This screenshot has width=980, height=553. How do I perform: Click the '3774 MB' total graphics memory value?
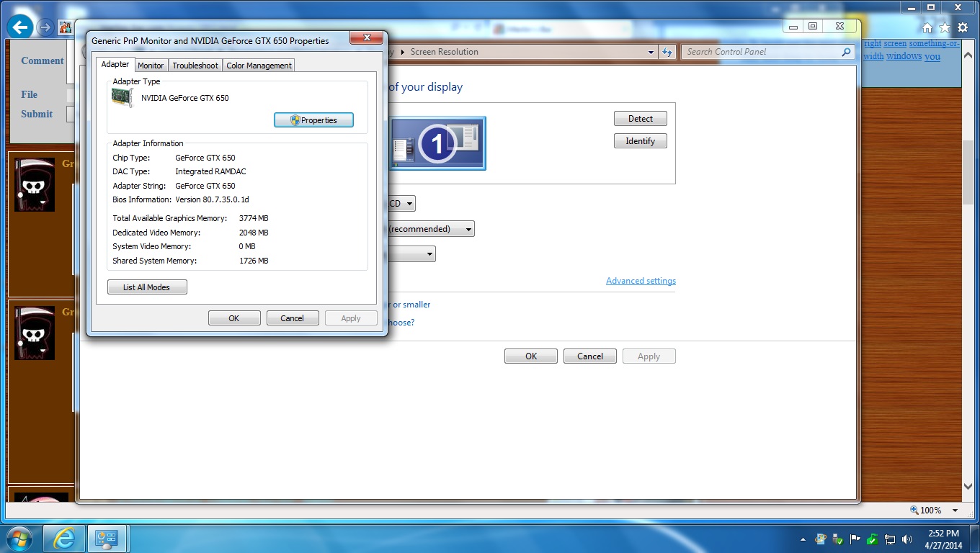pyautogui.click(x=254, y=218)
